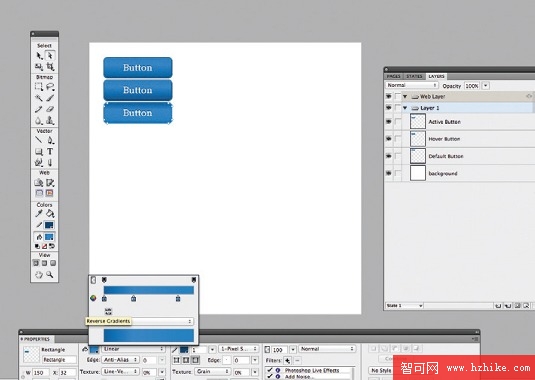Hide the background layer

click(x=389, y=173)
